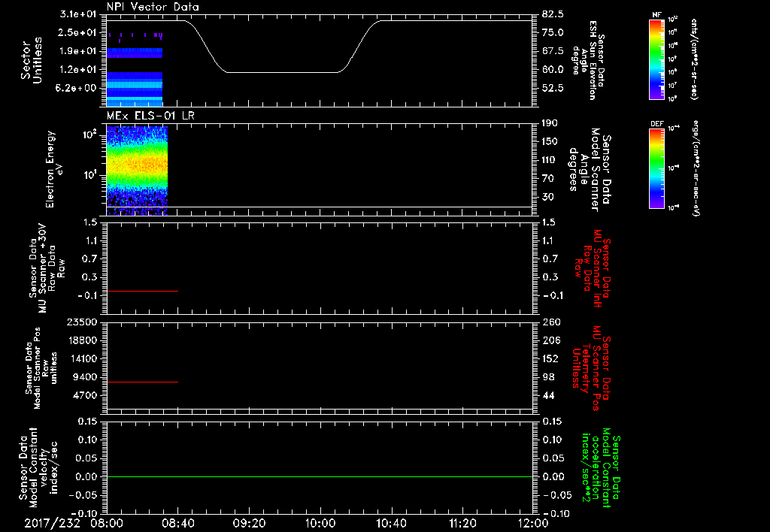
Task: Click the "10:00" time tick label
Action: (320, 524)
